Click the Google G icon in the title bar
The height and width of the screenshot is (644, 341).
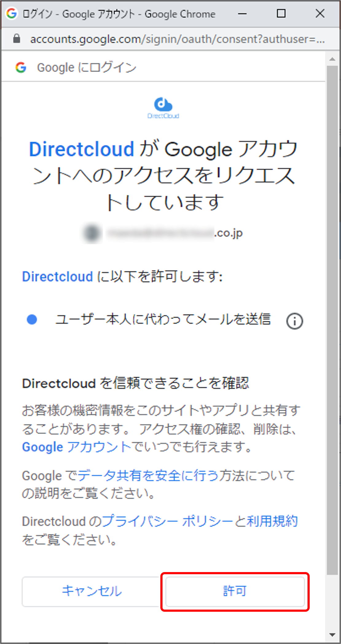coord(11,14)
